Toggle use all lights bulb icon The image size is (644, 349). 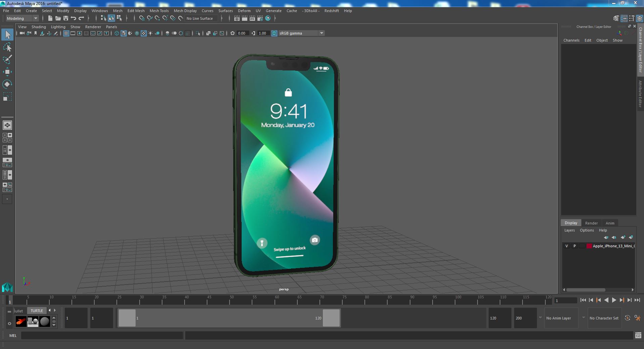pos(150,33)
